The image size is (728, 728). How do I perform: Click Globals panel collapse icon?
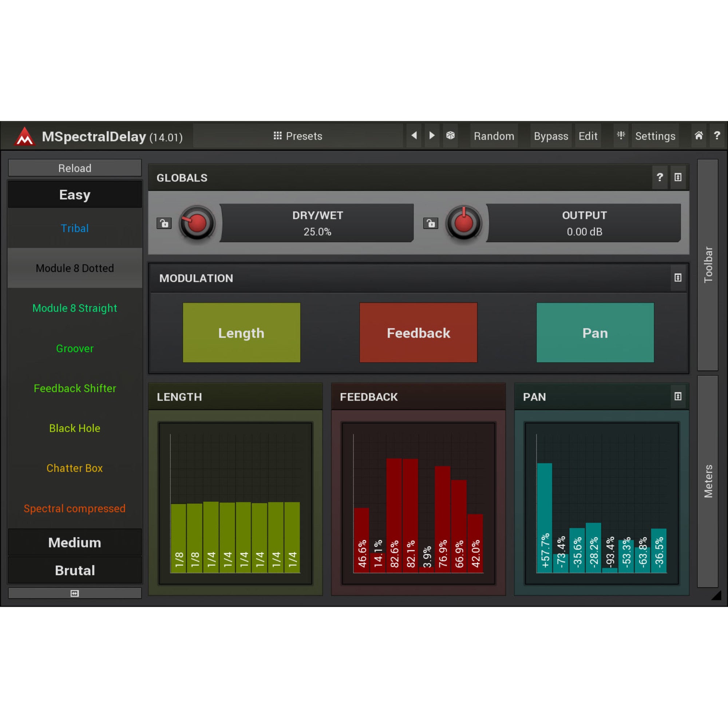click(678, 177)
